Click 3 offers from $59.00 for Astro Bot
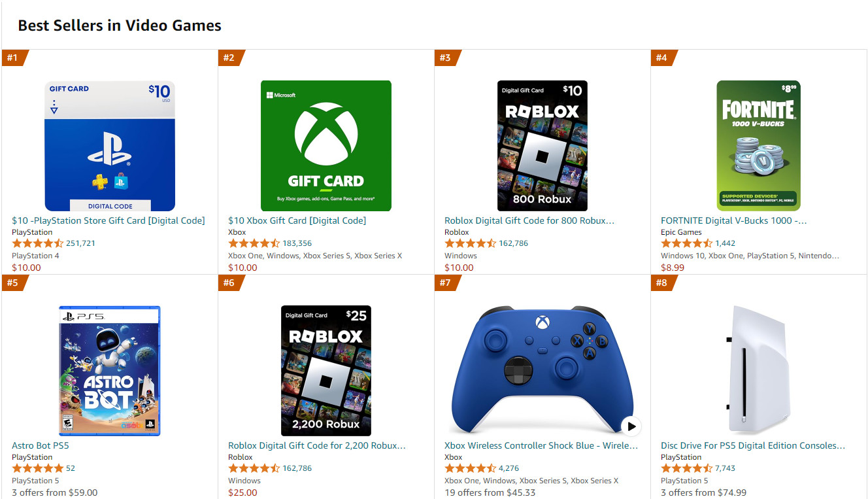This screenshot has width=868, height=499. click(x=54, y=492)
